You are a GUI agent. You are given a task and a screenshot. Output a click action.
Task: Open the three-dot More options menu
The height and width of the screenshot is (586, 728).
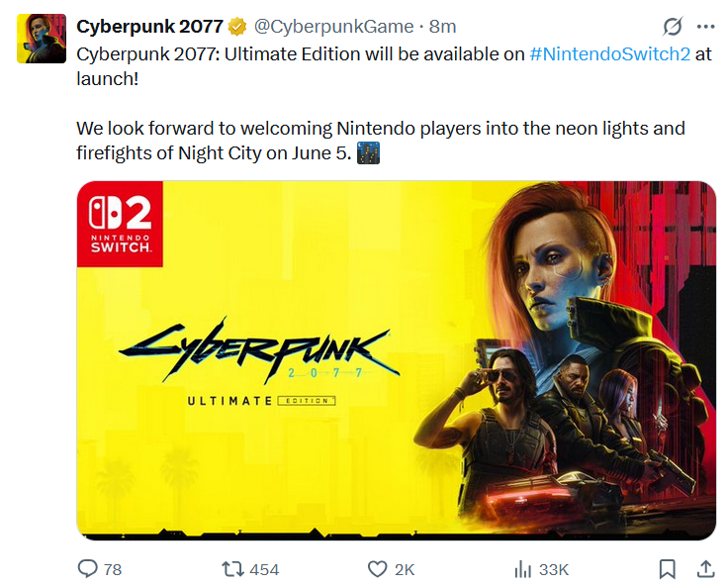pos(705,27)
